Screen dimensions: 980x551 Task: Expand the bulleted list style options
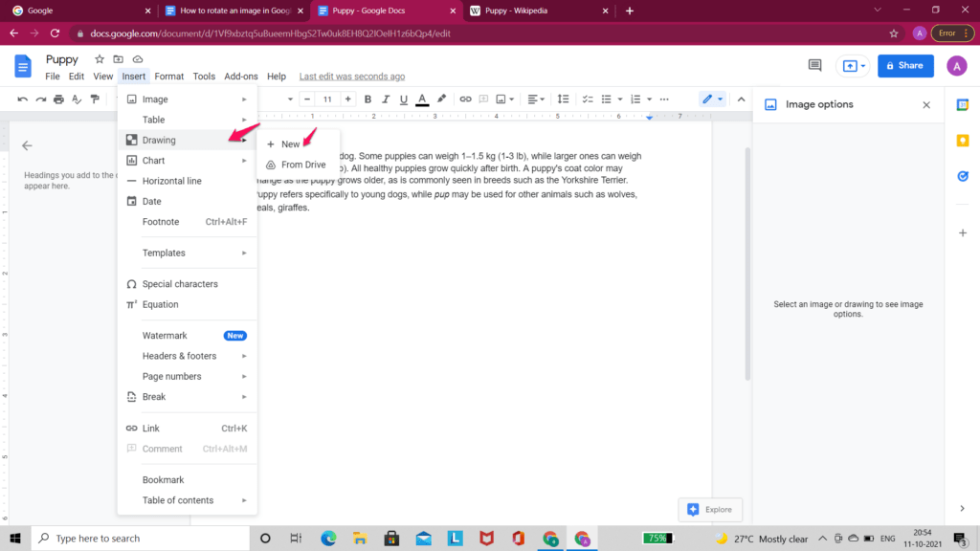[x=622, y=99]
